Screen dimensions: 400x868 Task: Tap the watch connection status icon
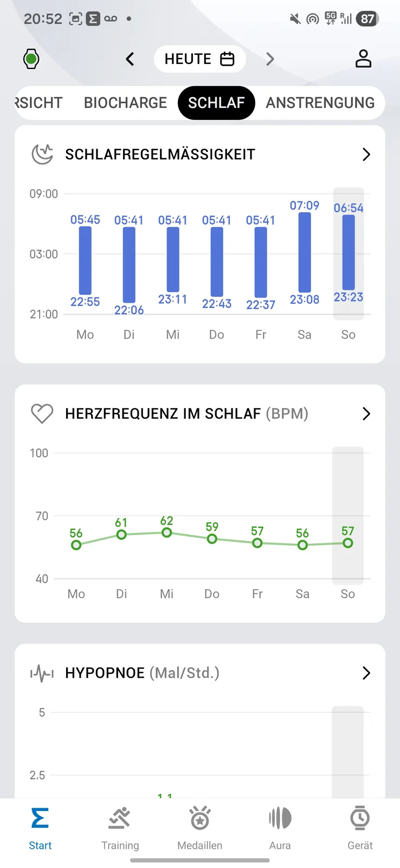31,59
